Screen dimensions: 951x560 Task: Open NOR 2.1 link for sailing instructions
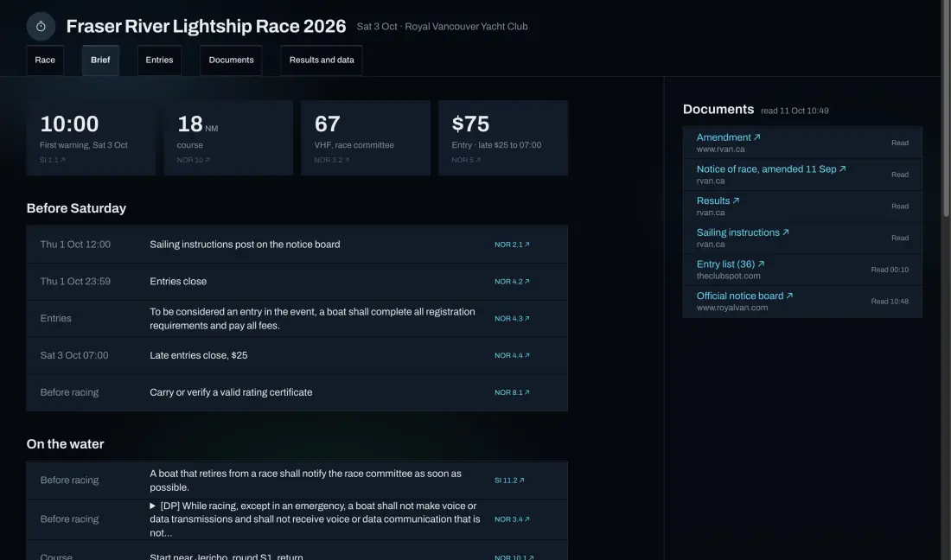point(512,245)
